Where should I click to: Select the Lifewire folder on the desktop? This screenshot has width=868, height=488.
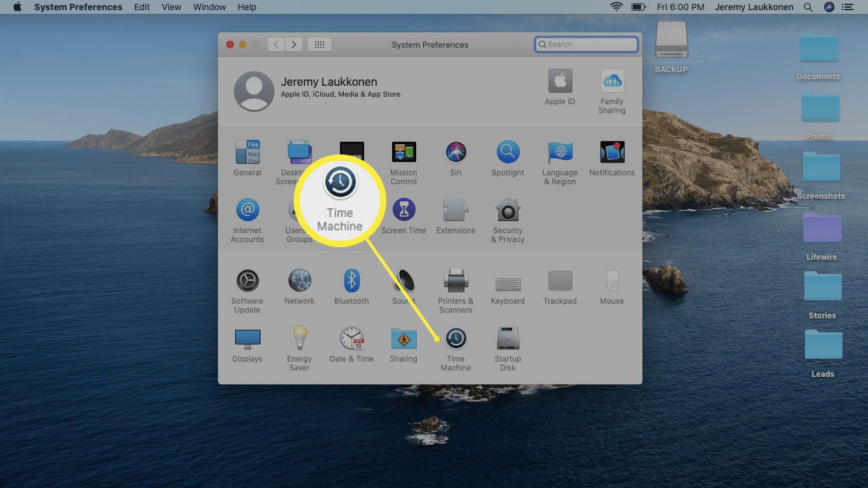[822, 227]
